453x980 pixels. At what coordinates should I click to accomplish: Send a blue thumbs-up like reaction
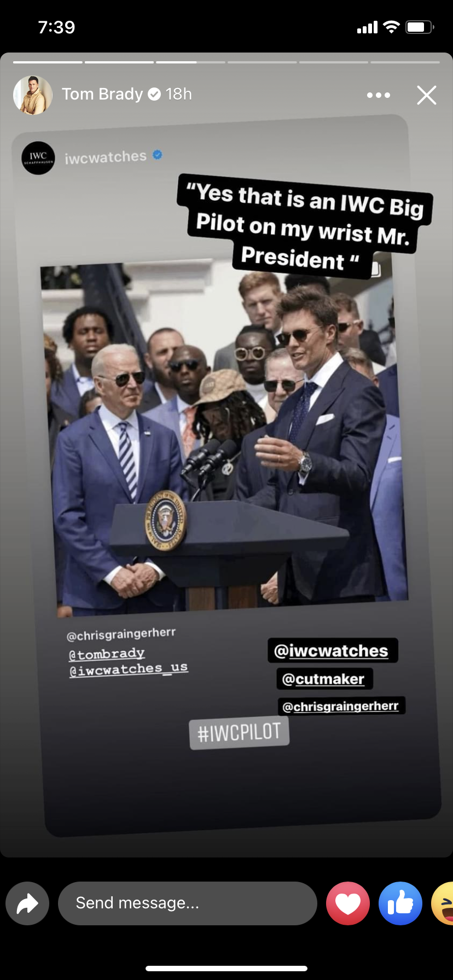click(x=400, y=903)
